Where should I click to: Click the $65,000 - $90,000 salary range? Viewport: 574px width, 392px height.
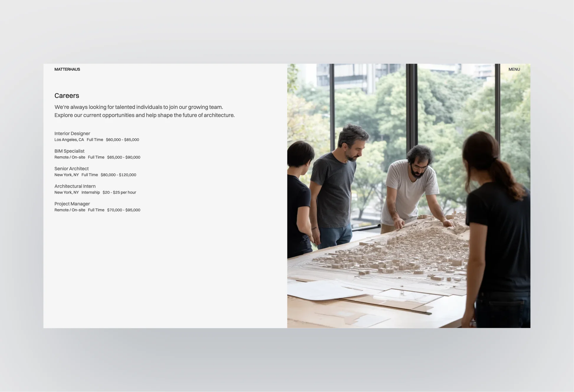coord(124,157)
